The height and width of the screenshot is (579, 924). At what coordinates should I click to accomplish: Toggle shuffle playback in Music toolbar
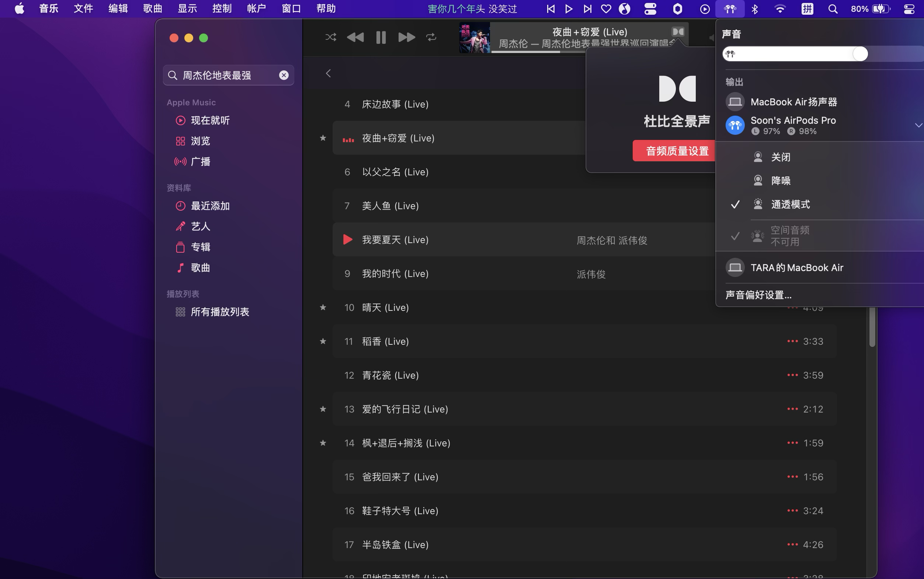tap(330, 37)
